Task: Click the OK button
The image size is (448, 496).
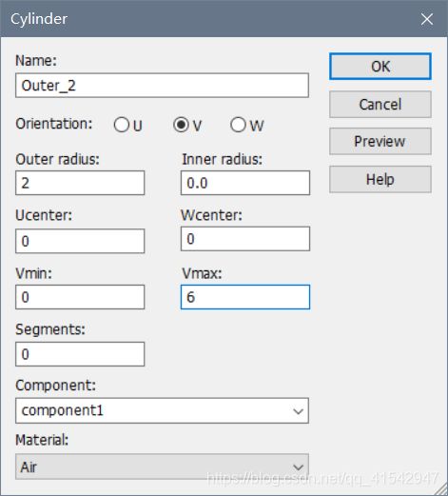Action: coord(380,67)
